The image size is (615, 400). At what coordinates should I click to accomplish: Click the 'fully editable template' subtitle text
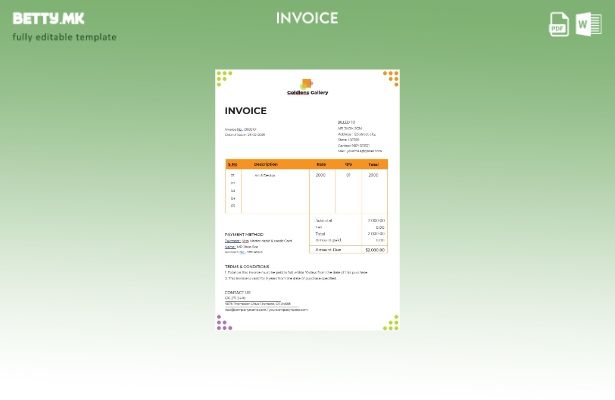click(x=64, y=37)
